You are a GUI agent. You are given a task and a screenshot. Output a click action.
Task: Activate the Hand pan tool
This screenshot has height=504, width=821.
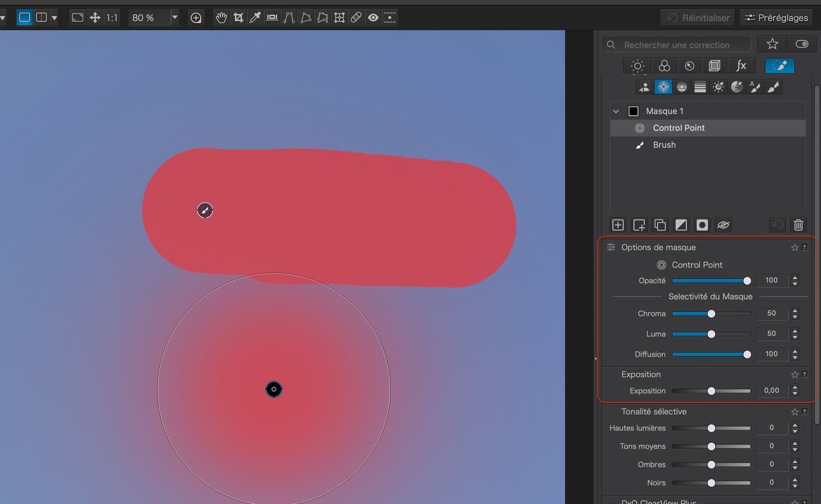click(221, 18)
